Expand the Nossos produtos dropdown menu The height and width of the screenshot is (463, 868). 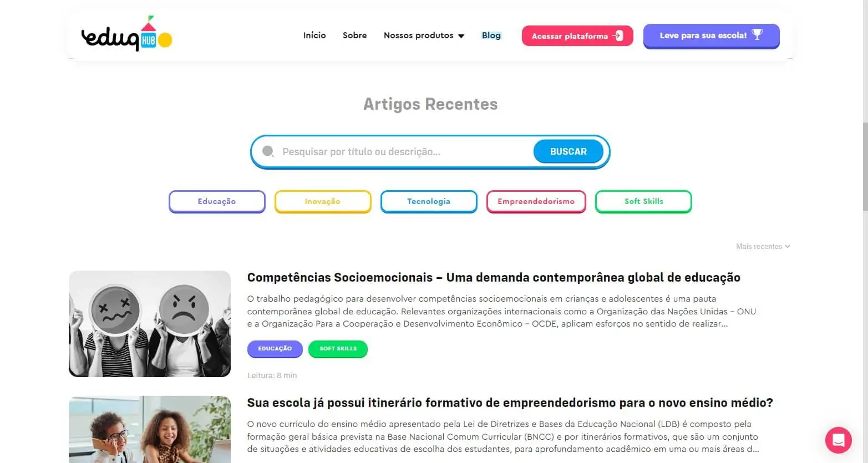click(424, 35)
